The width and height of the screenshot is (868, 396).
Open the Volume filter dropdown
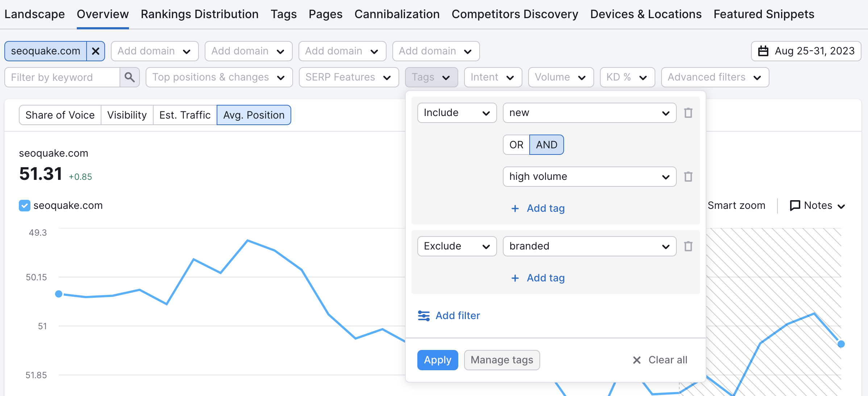coord(560,77)
